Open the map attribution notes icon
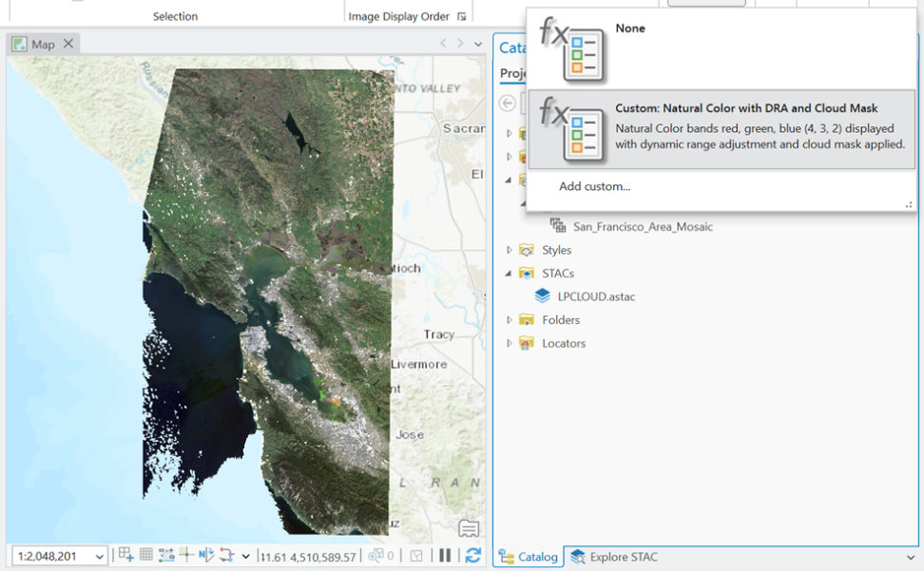924x571 pixels. pyautogui.click(x=469, y=528)
